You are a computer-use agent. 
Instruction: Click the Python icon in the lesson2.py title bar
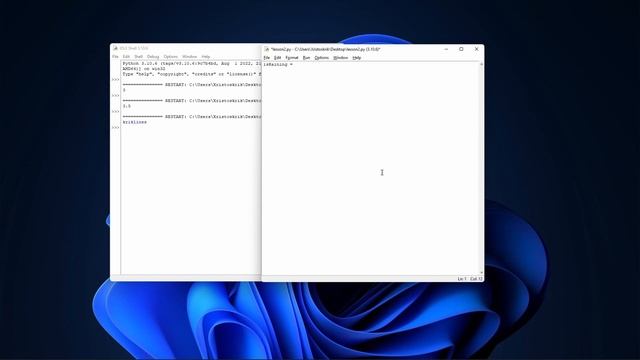click(267, 49)
